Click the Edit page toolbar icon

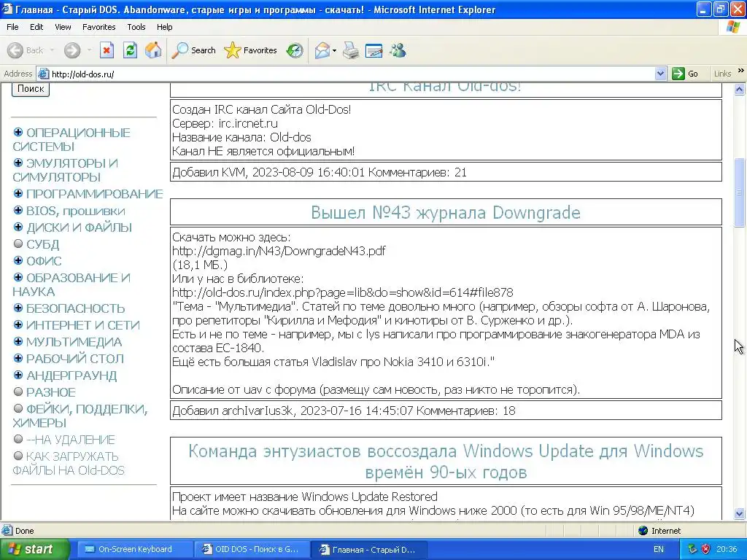coord(374,50)
